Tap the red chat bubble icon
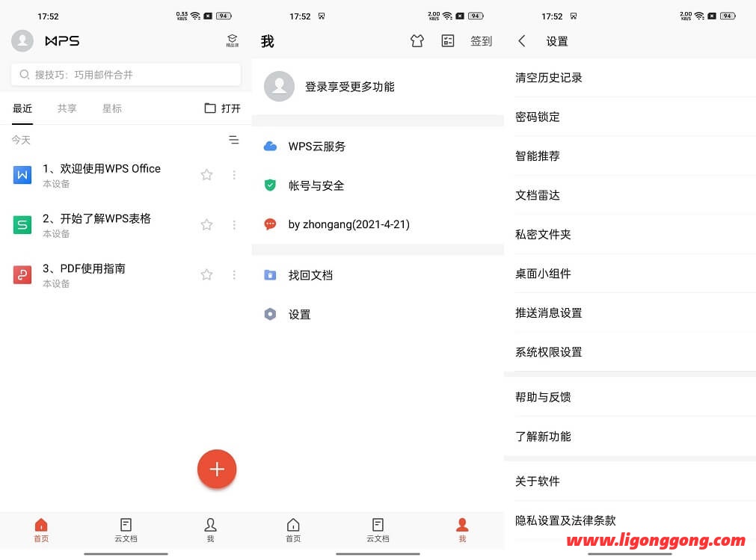 pos(271,224)
